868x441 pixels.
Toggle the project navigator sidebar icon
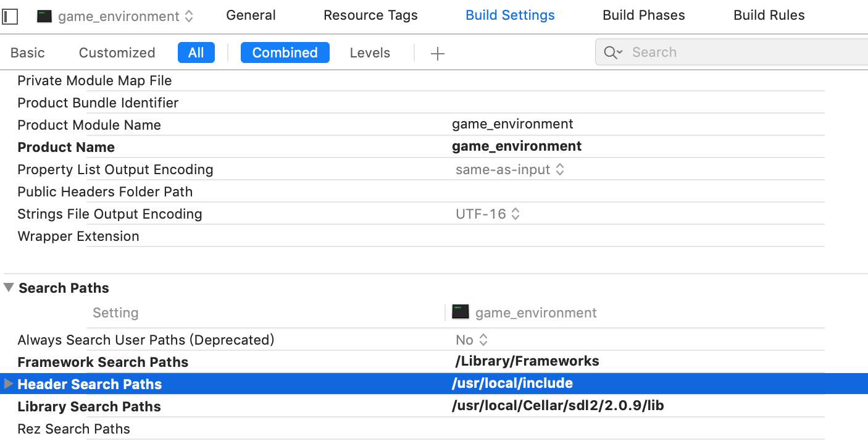tap(9, 16)
